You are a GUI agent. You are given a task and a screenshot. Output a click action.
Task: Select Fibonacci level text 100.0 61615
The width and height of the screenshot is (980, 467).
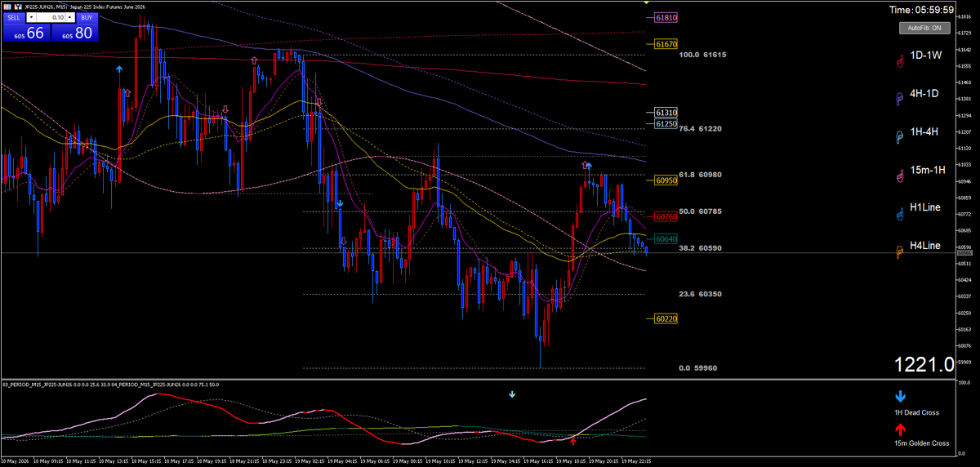[703, 55]
